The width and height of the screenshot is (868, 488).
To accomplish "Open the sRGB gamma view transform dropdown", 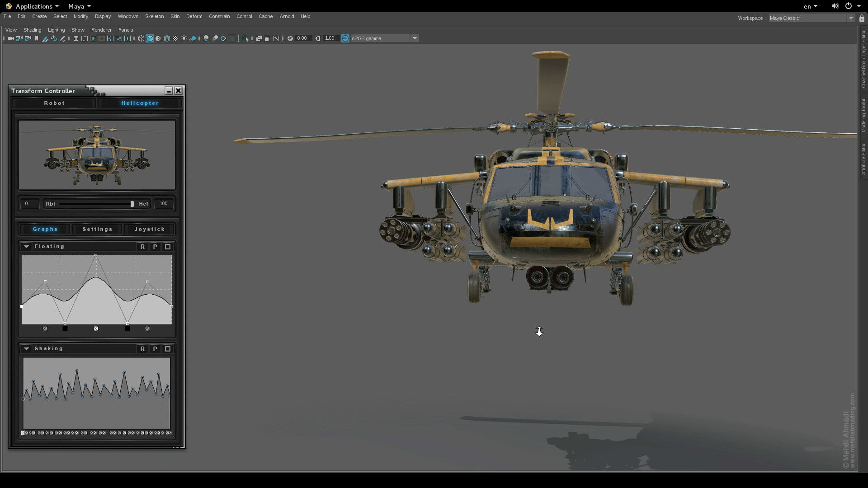I will click(415, 38).
